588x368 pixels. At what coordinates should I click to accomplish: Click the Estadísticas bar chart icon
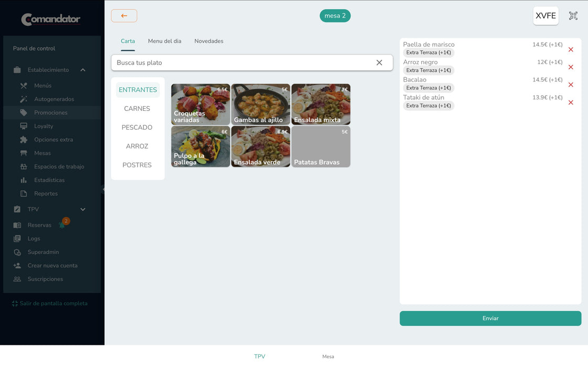[24, 180]
